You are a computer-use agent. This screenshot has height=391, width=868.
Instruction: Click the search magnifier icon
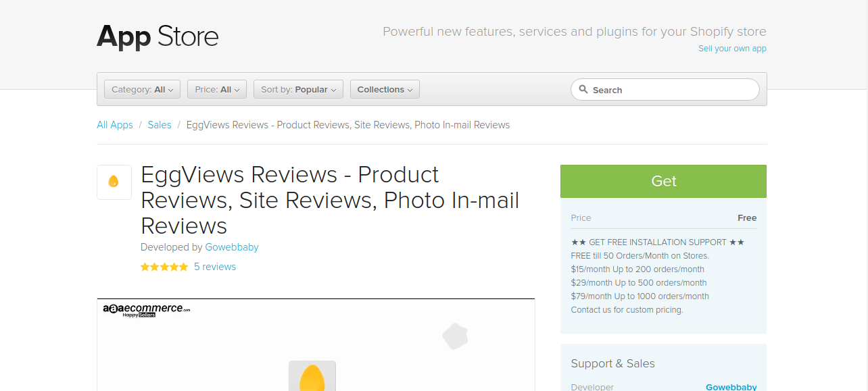click(583, 89)
